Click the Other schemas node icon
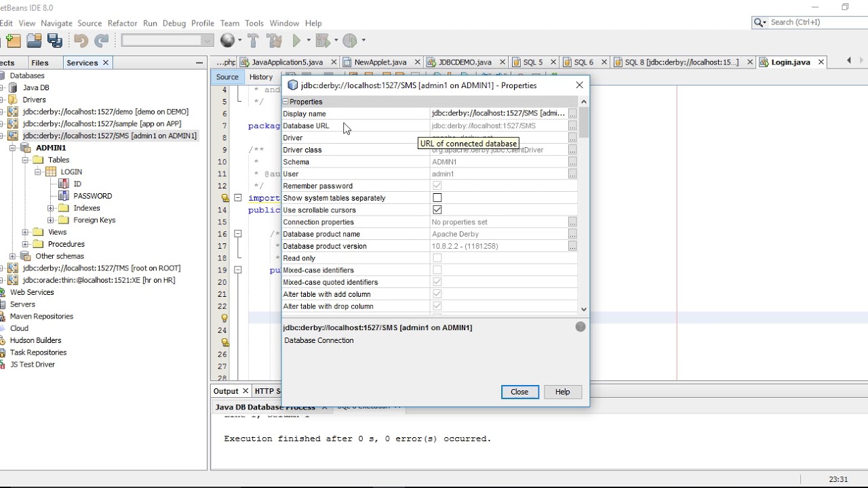Viewport: 868px width, 488px height. pyautogui.click(x=26, y=256)
